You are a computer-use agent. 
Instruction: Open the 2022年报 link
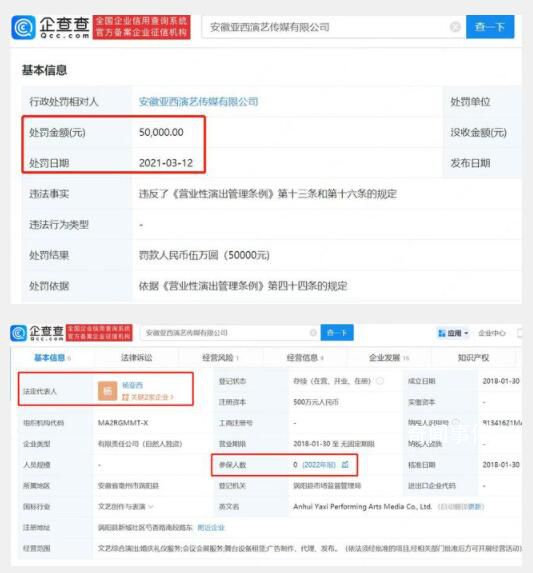pos(319,464)
